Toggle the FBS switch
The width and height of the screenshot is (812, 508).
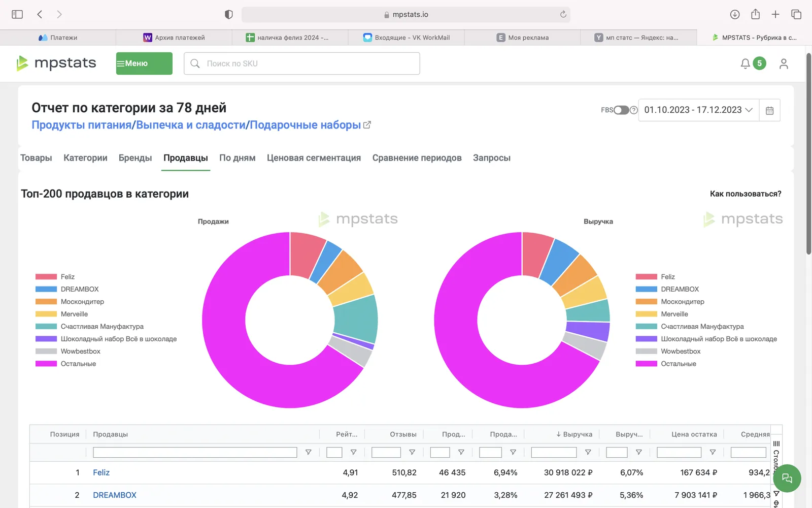coord(621,110)
